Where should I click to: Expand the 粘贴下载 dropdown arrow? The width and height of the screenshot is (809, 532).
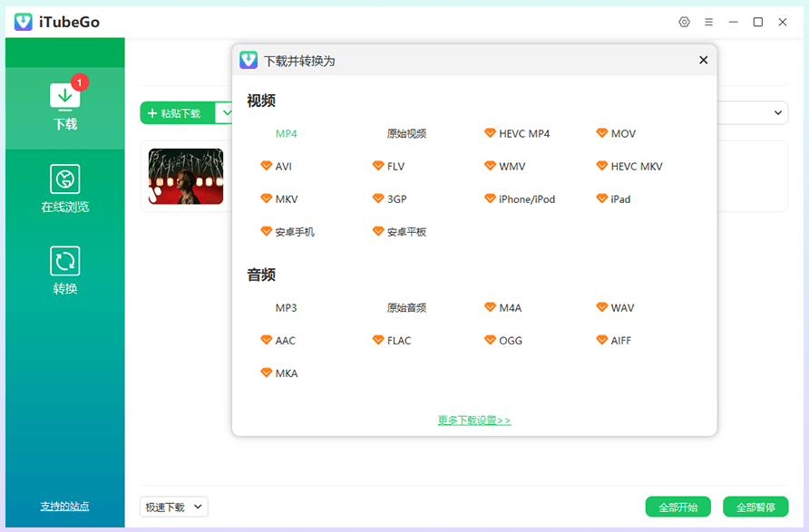(226, 113)
